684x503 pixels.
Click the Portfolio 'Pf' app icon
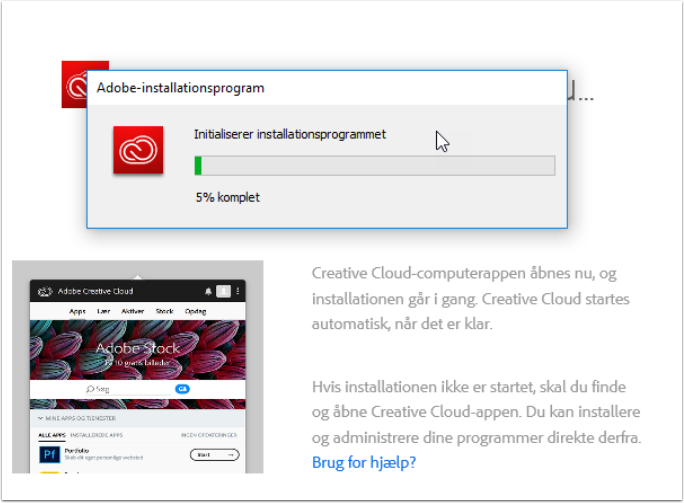(x=49, y=455)
